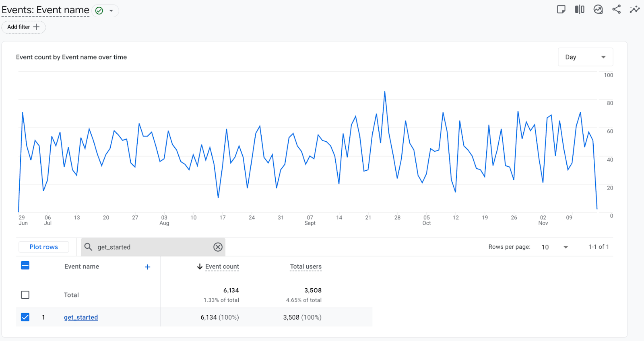Viewport: 644px width, 341px height.
Task: Clear the get_started search text
Action: tap(218, 247)
